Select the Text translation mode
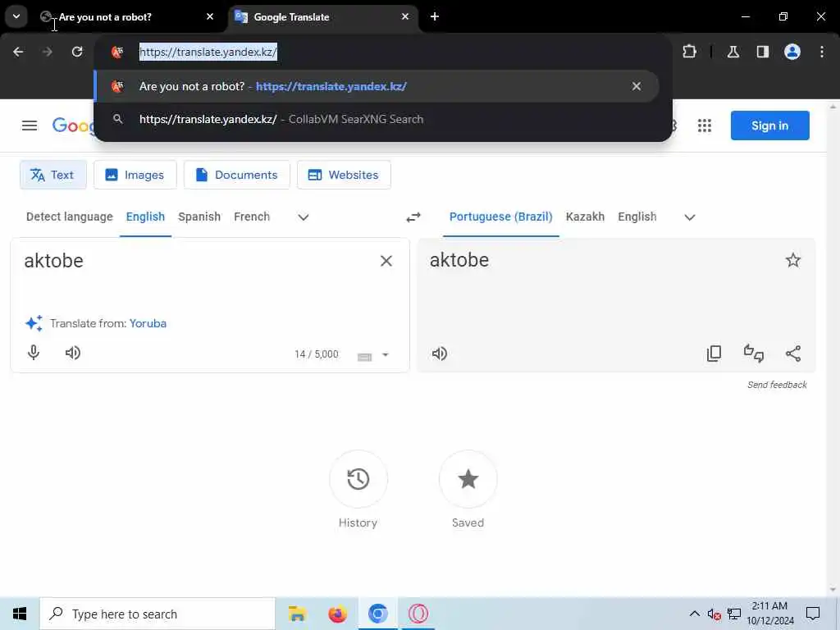This screenshot has width=840, height=630. click(x=53, y=175)
